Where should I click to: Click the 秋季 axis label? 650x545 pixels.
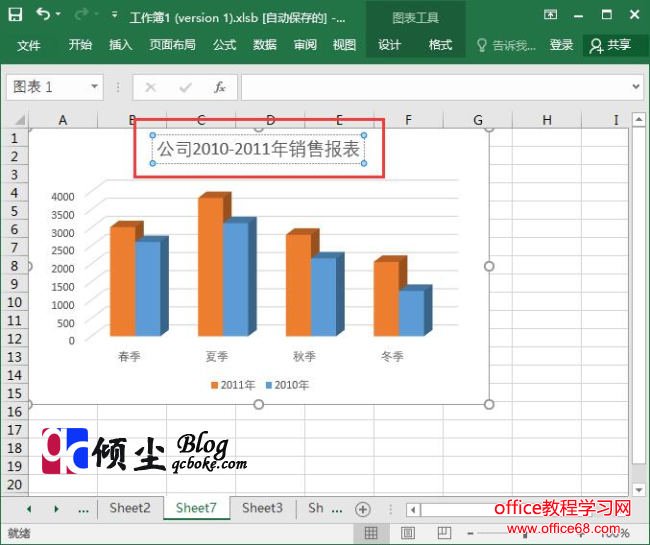304,356
